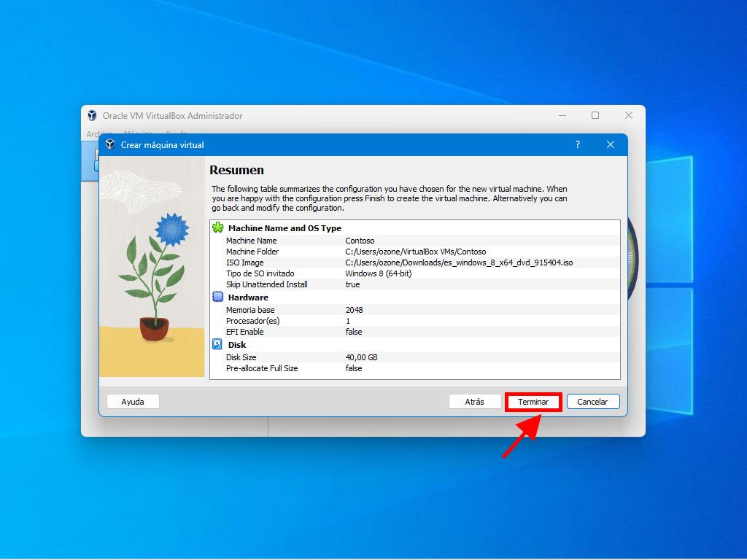Select the ISO Image path row
747x560 pixels.
tap(414, 262)
